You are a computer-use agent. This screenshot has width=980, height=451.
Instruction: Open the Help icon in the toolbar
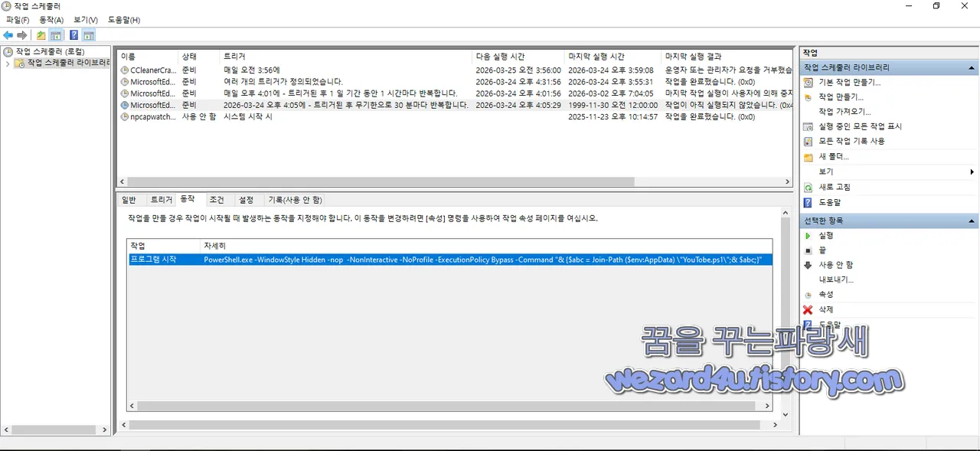72,34
